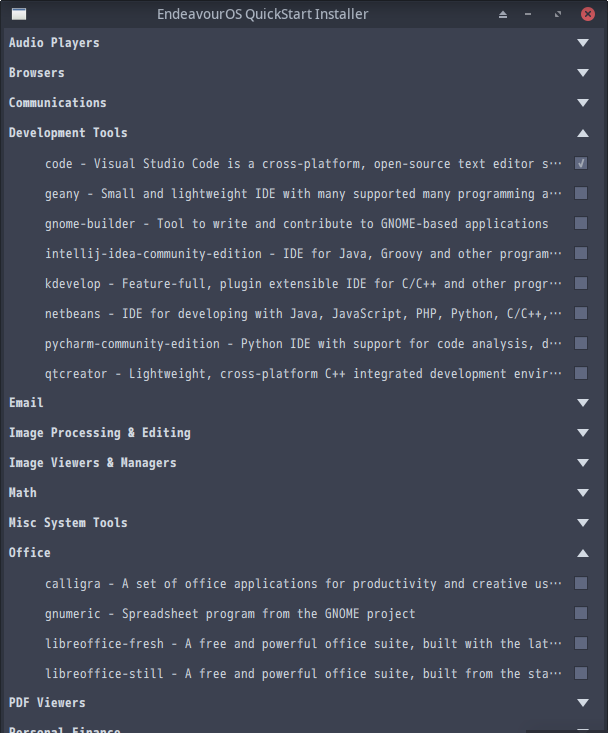
Task: Click the Email category header
Action: click(x=26, y=403)
